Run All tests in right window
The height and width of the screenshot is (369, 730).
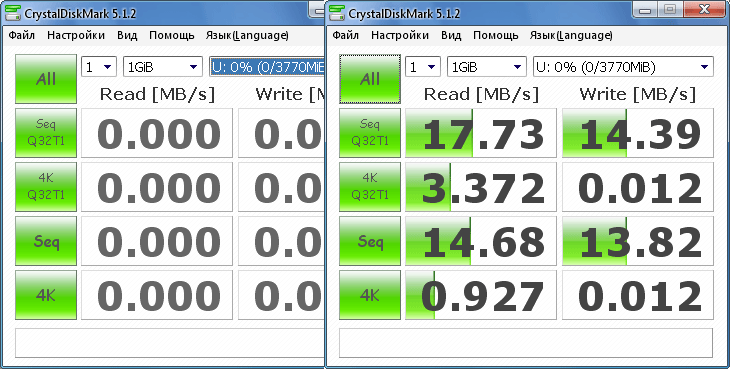(370, 79)
